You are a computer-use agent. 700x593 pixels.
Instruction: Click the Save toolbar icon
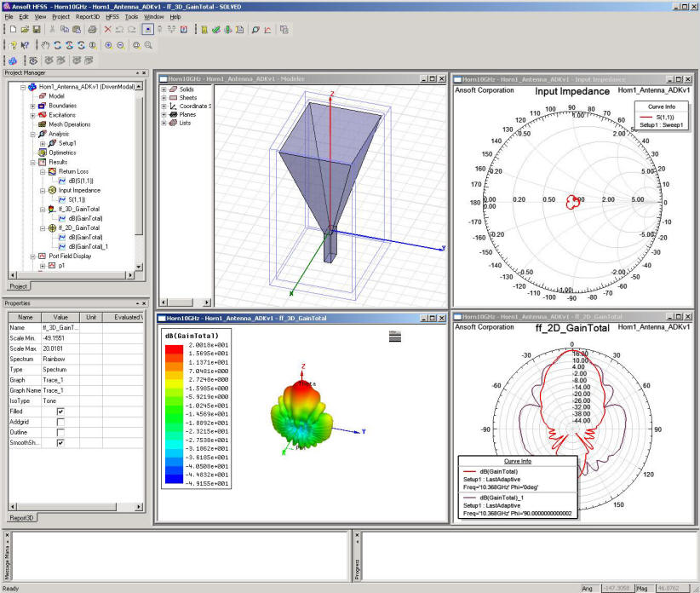pos(37,30)
